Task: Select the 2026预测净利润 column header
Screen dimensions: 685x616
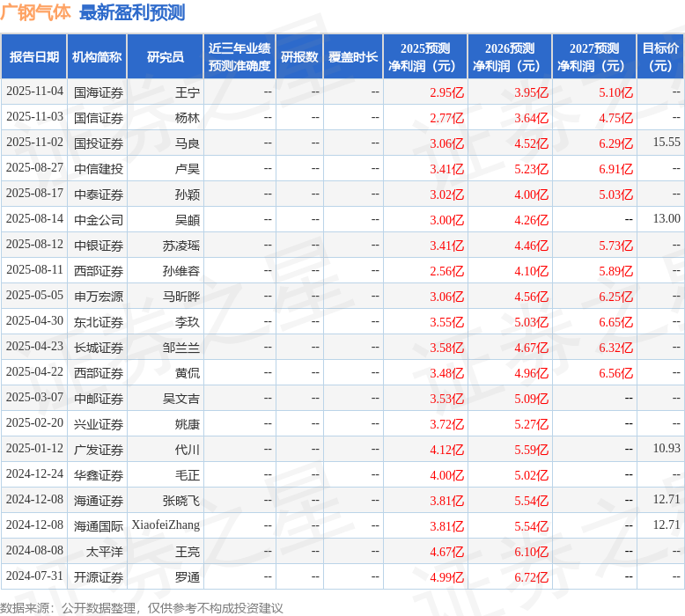Action: pyautogui.click(x=510, y=57)
